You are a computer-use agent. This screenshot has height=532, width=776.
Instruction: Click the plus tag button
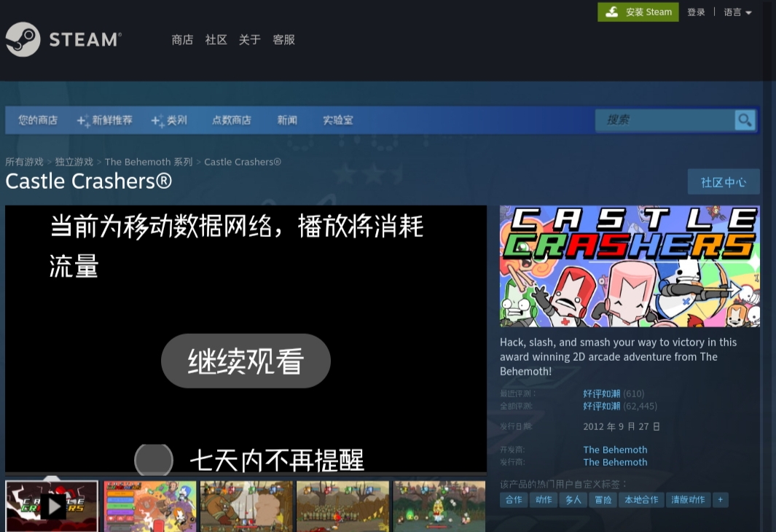(x=720, y=500)
